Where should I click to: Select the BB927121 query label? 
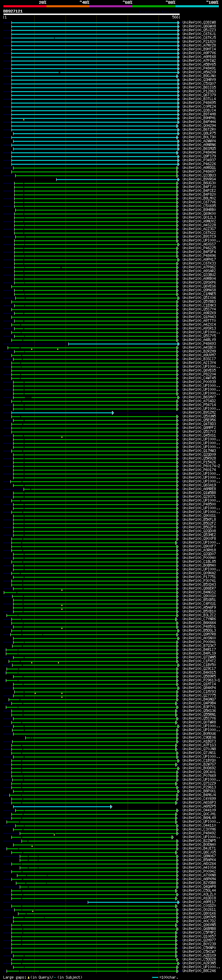(13, 11)
